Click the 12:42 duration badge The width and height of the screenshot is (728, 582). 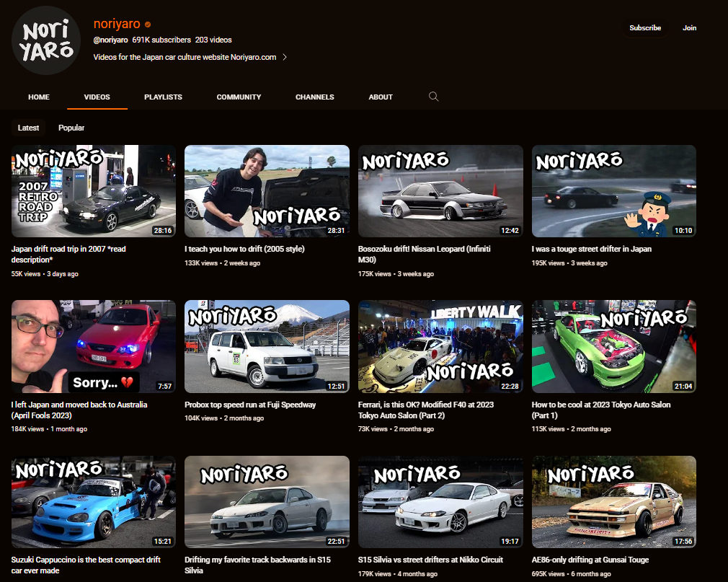[x=510, y=230]
